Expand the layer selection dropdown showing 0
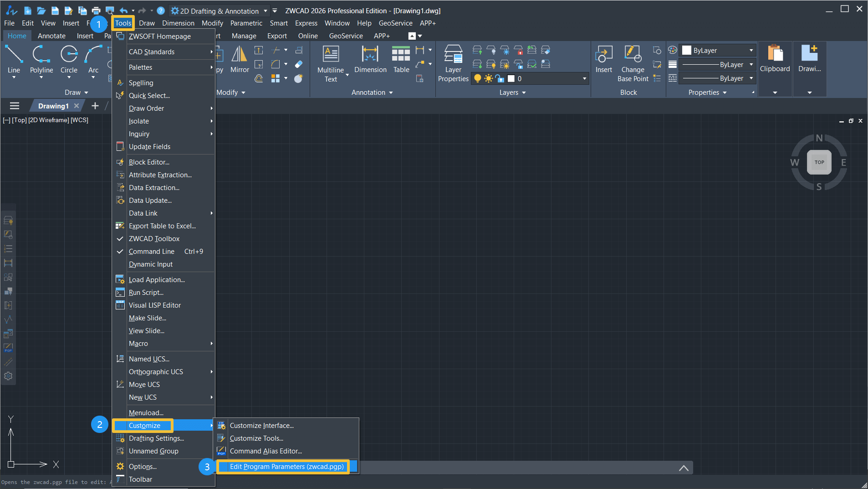Image resolution: width=868 pixels, height=489 pixels. click(584, 79)
